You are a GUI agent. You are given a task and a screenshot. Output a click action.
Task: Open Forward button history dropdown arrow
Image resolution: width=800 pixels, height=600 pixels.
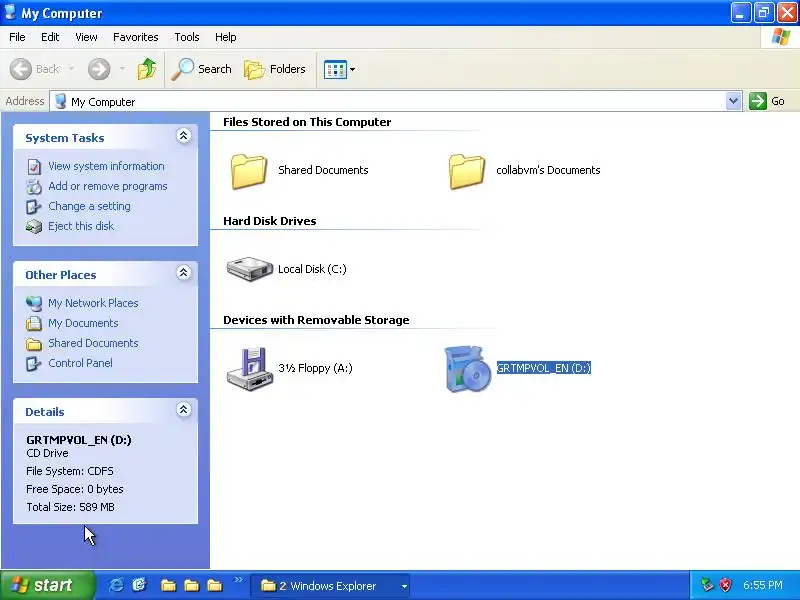coord(122,69)
